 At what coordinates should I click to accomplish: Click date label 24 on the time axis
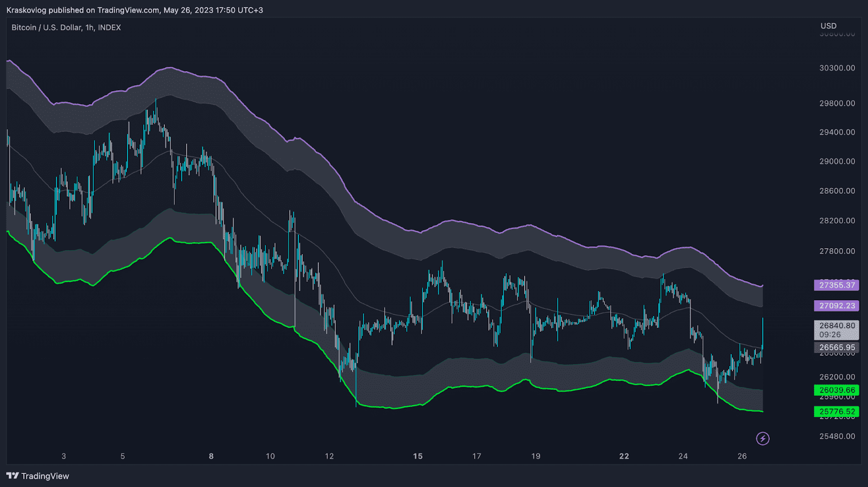tap(683, 456)
